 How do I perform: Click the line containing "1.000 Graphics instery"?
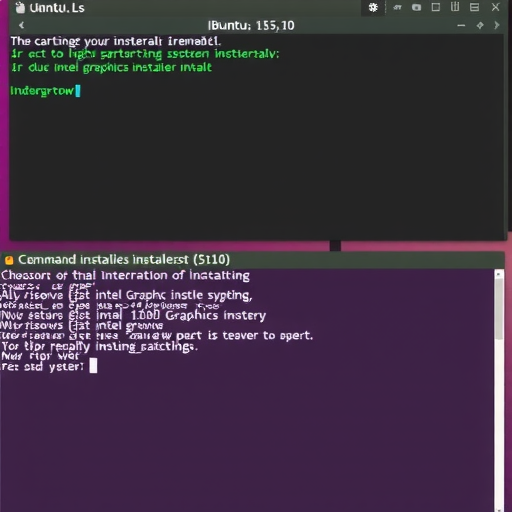[x=133, y=315]
